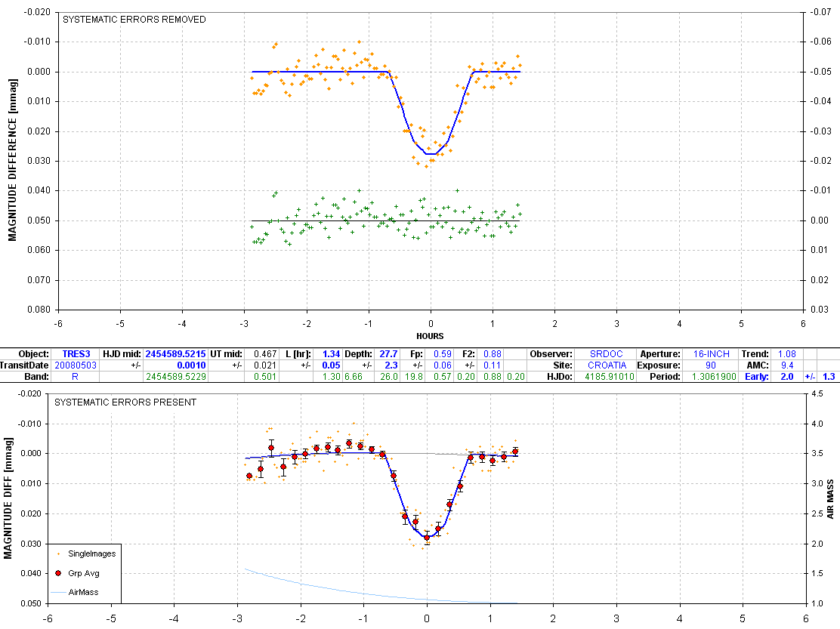Select the depth uncertainty value 2.3

click(391, 365)
